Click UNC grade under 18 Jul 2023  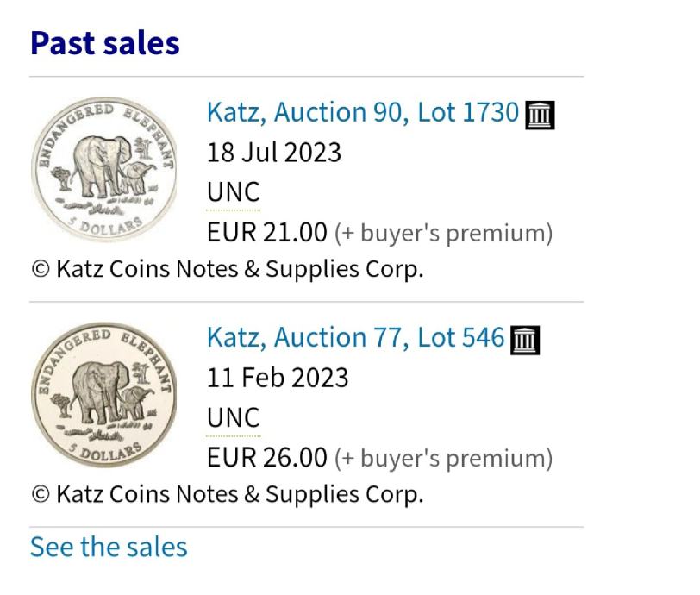point(233,192)
